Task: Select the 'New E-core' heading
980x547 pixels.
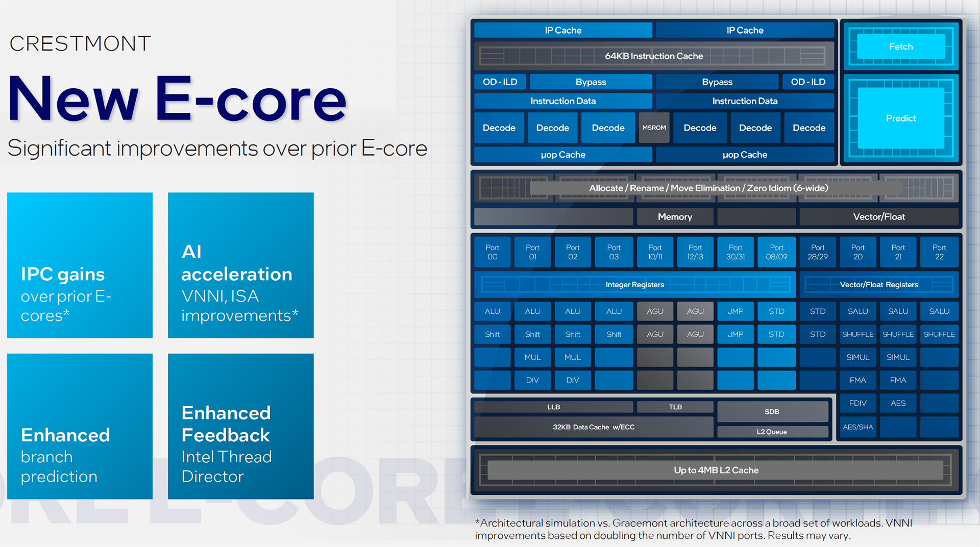Action: pyautogui.click(x=177, y=98)
